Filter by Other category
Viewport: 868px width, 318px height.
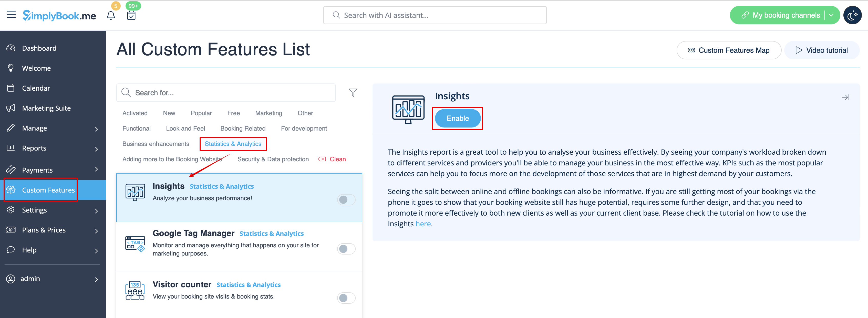click(x=305, y=113)
